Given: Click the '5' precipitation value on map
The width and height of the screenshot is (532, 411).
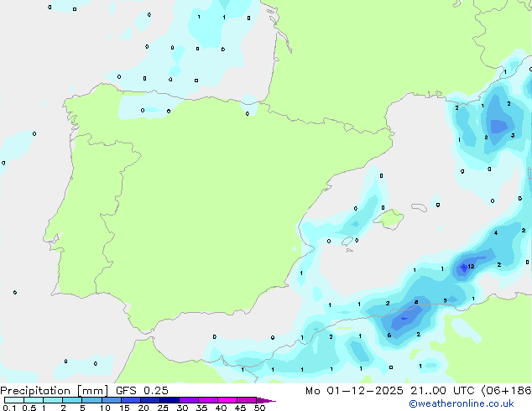Looking at the screenshot, I should click(445, 300).
